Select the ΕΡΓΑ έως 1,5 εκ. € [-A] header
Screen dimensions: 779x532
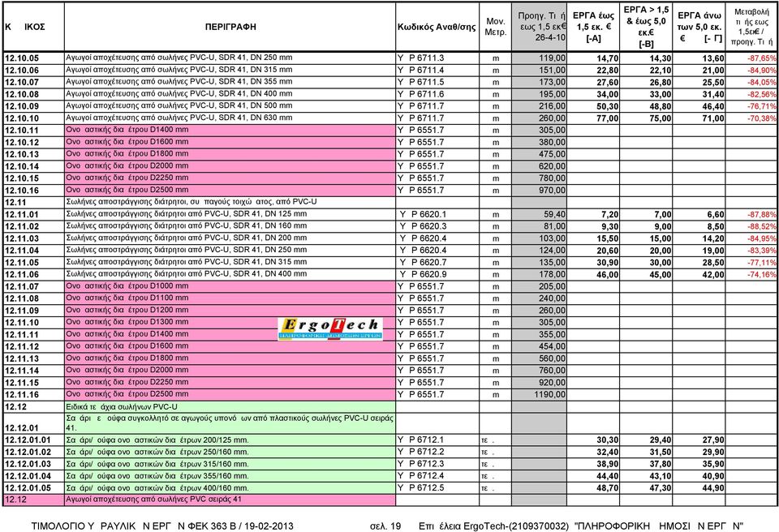coord(593,27)
